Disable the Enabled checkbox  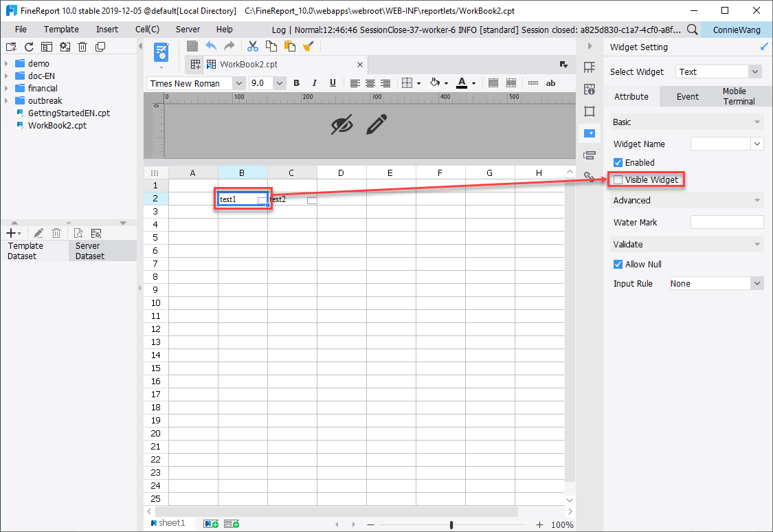(618, 162)
